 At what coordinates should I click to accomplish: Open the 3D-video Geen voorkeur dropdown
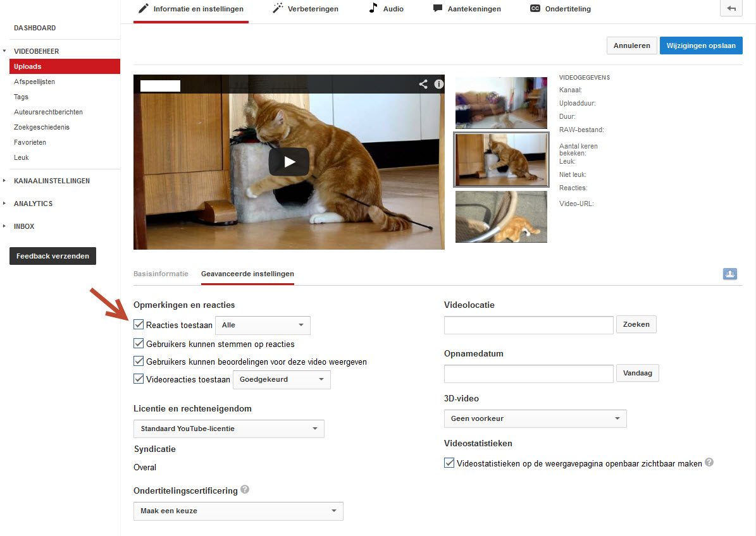535,419
